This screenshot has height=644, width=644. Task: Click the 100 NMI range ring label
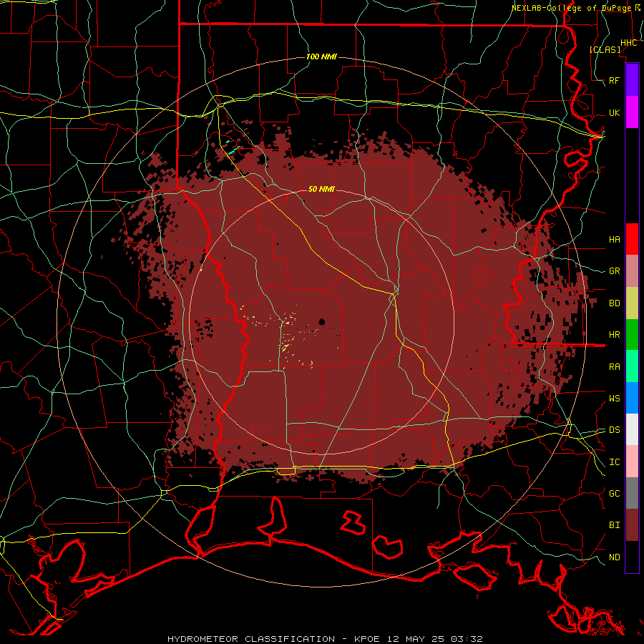click(x=321, y=57)
